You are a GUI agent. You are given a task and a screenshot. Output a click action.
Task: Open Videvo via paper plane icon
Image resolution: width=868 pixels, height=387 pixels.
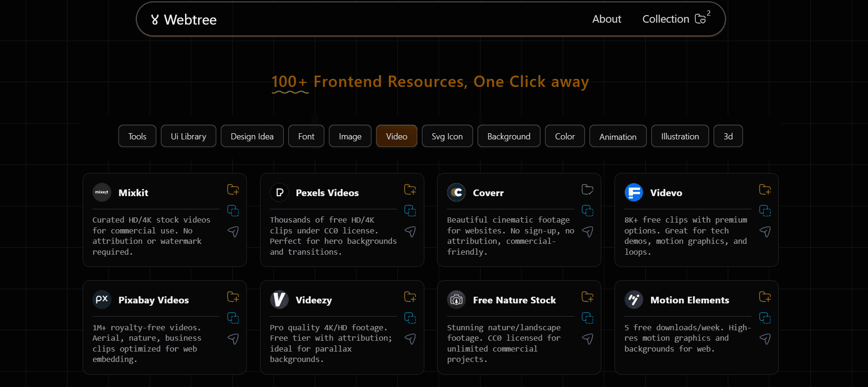coord(765,232)
